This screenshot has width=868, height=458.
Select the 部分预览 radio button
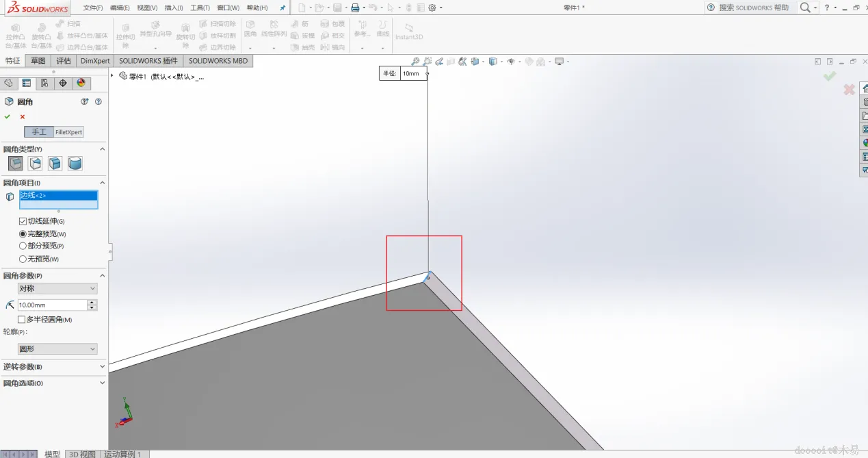(x=23, y=246)
